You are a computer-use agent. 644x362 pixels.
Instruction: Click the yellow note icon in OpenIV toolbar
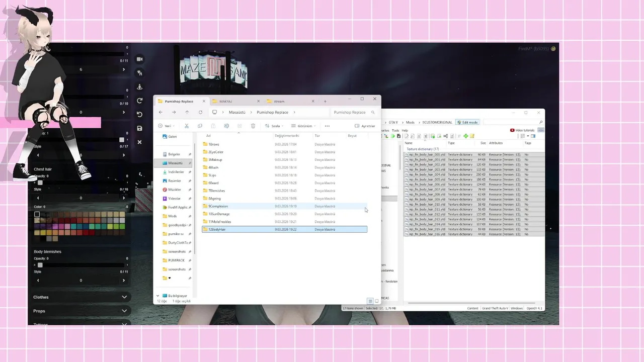[472, 136]
